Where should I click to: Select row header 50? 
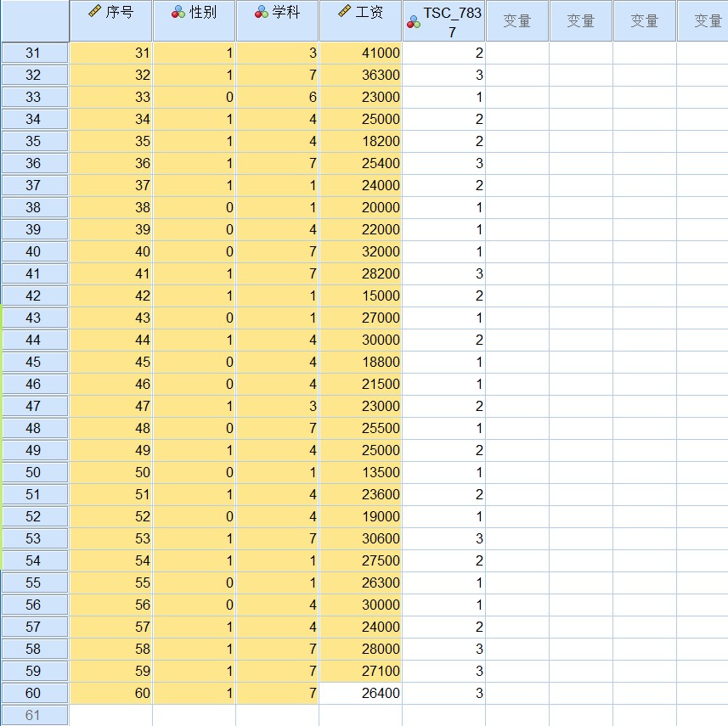click(35, 473)
